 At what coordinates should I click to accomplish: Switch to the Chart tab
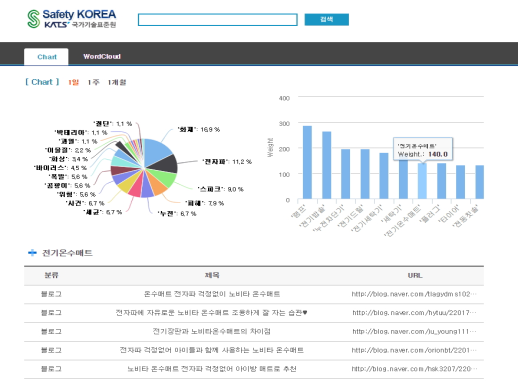(x=46, y=57)
